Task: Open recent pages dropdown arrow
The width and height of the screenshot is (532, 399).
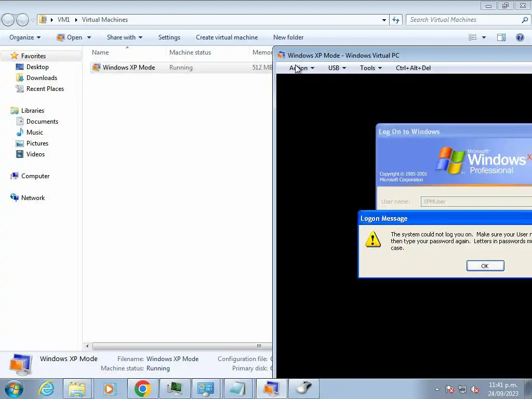Action: [x=33, y=20]
